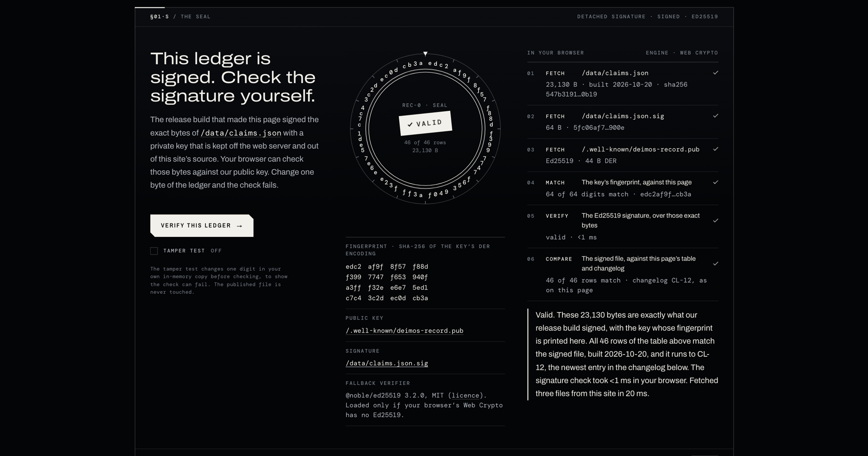Click '46 of 46 rows' inside the seal

click(425, 143)
